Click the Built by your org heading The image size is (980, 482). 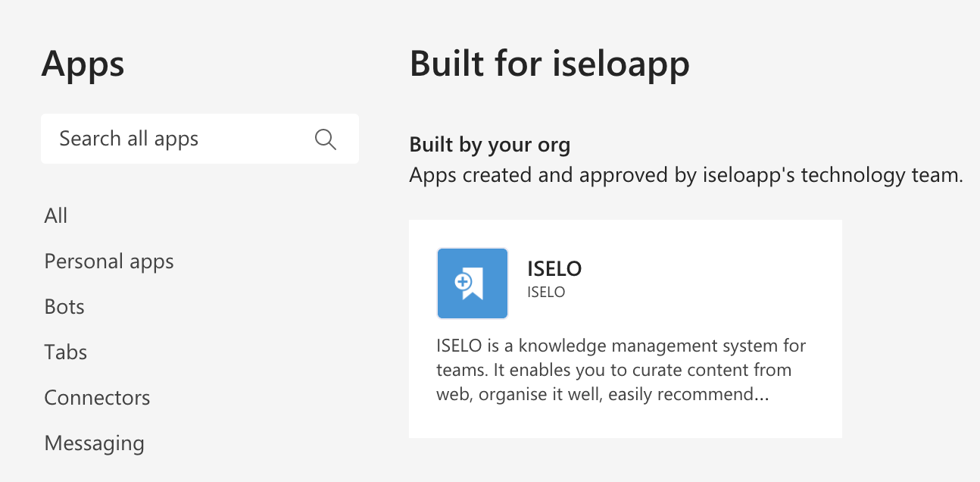[490, 145]
